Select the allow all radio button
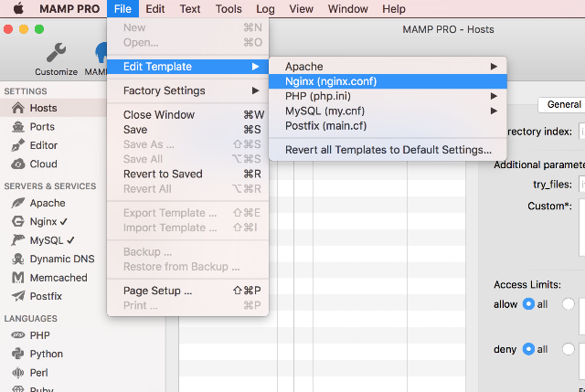Image resolution: width=585 pixels, height=392 pixels. (528, 304)
